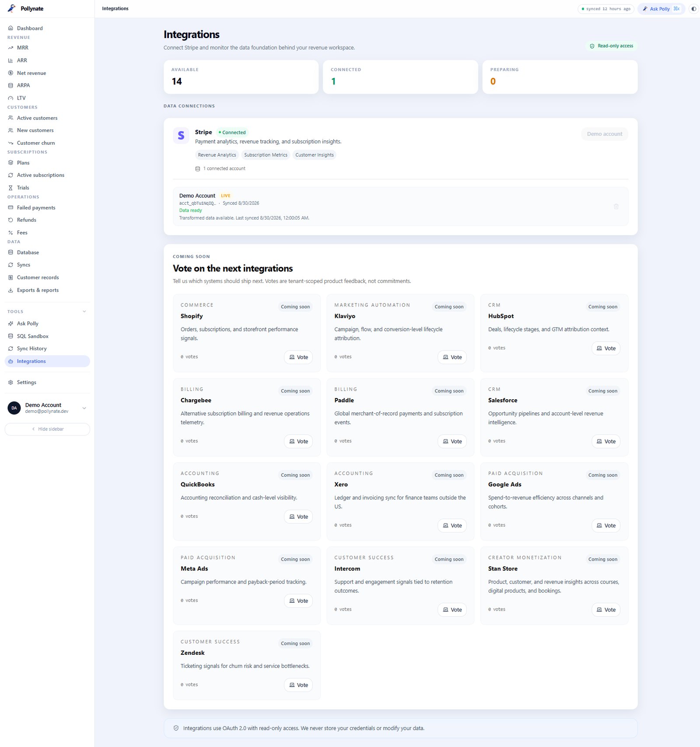The height and width of the screenshot is (747, 700).
Task: Click the LIVE label beside Demo Account
Action: (x=226, y=196)
